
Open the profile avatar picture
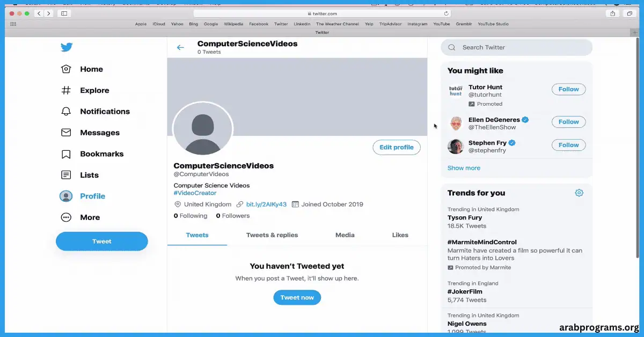[x=203, y=129]
